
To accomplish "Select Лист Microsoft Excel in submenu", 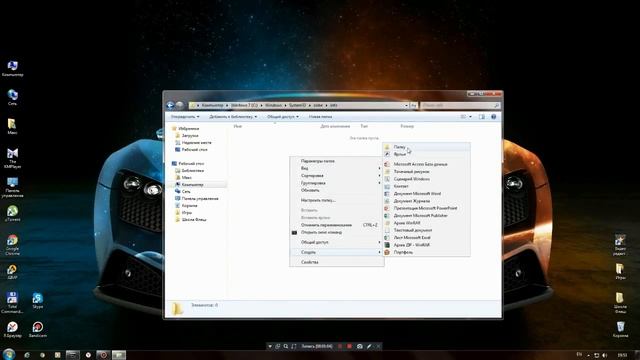I will pyautogui.click(x=426, y=238).
